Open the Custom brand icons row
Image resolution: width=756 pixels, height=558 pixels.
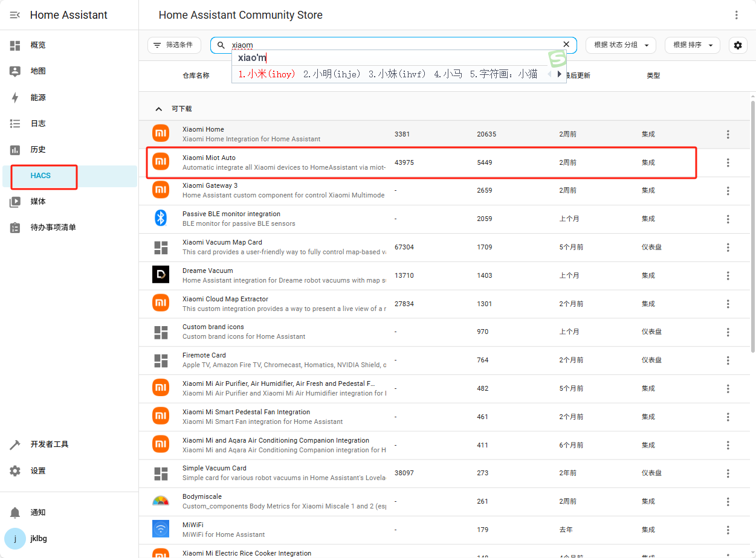tap(444, 332)
